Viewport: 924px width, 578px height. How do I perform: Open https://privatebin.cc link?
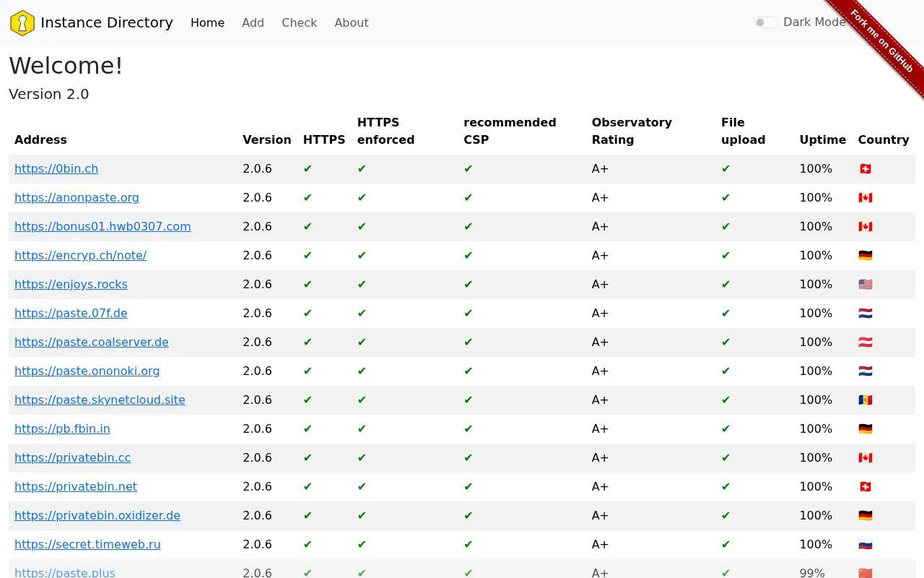[72, 457]
